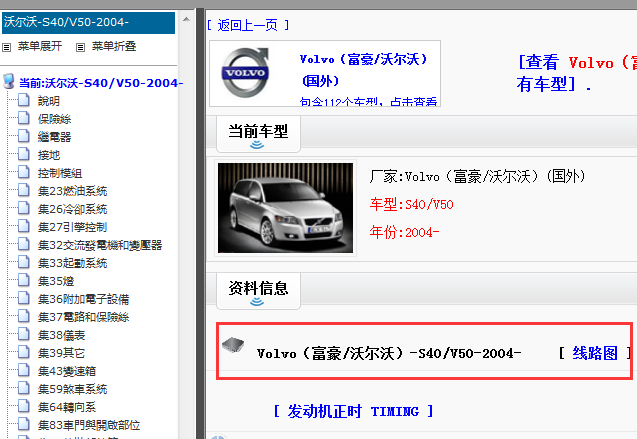Screen dimensions: 637x439
Task: Click the document icon beside 保險絲
Action: coord(24,118)
